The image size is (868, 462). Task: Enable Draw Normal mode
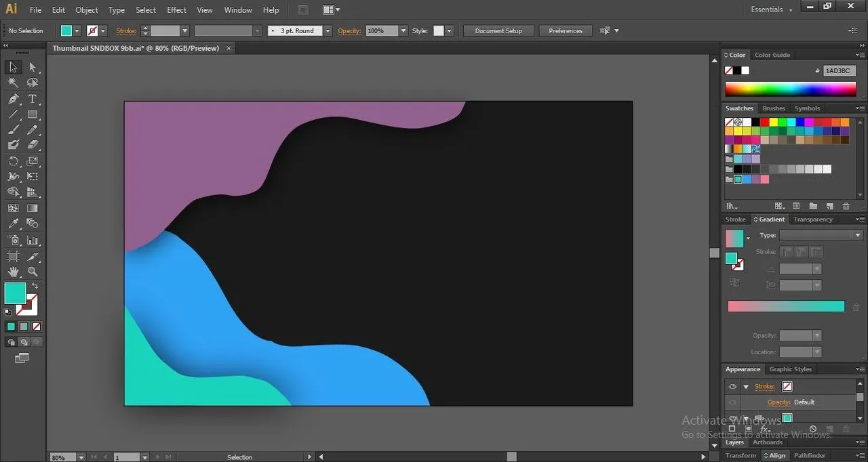[x=11, y=342]
